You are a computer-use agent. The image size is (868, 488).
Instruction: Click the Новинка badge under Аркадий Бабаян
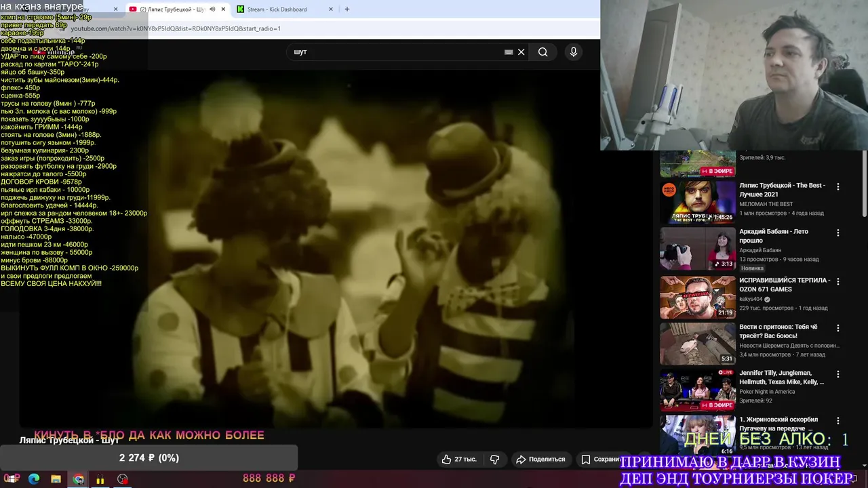[752, 268]
